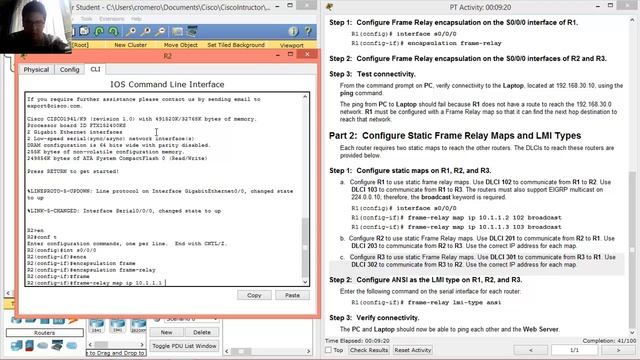Click Toggle PDU List Window button
Image resolution: width=640 pixels, height=360 pixels.
click(184, 346)
